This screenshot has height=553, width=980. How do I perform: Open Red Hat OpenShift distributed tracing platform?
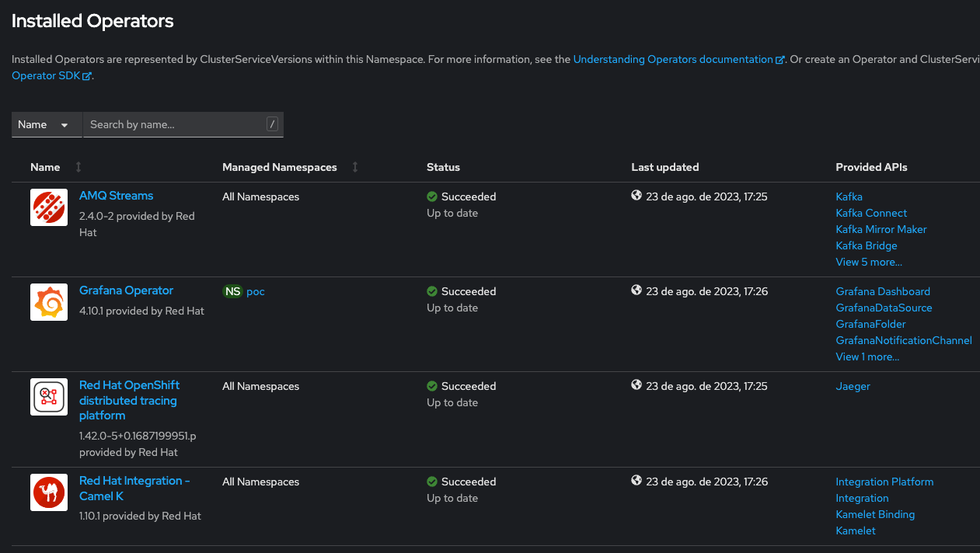coord(129,400)
